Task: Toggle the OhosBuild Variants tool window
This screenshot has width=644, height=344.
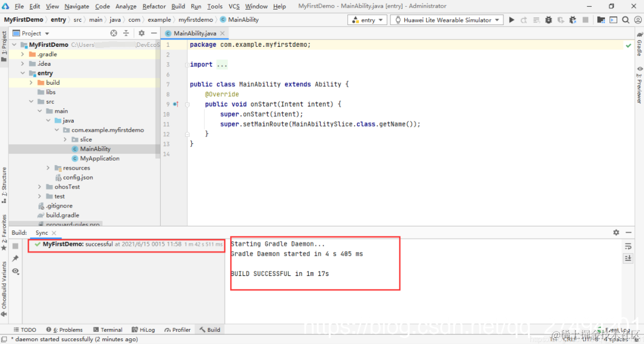Action: [x=4, y=288]
